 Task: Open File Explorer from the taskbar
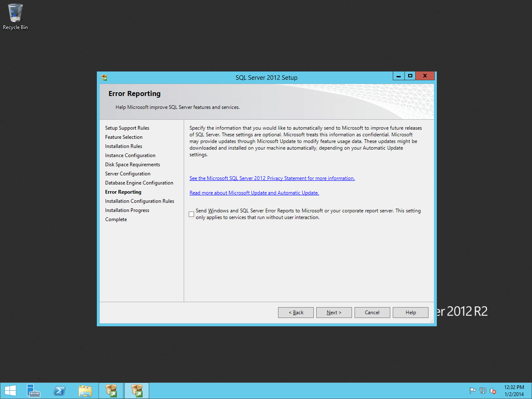pos(85,391)
